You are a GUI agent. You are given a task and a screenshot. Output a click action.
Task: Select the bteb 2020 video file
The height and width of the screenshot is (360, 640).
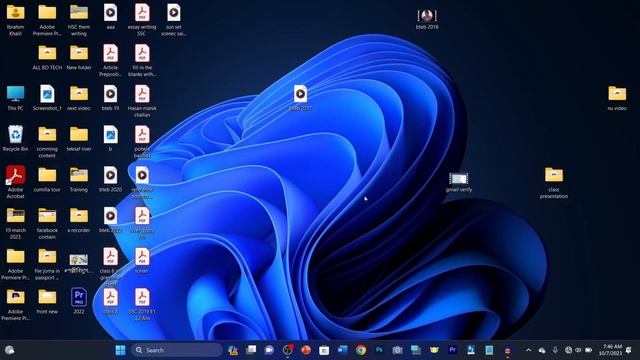(111, 179)
